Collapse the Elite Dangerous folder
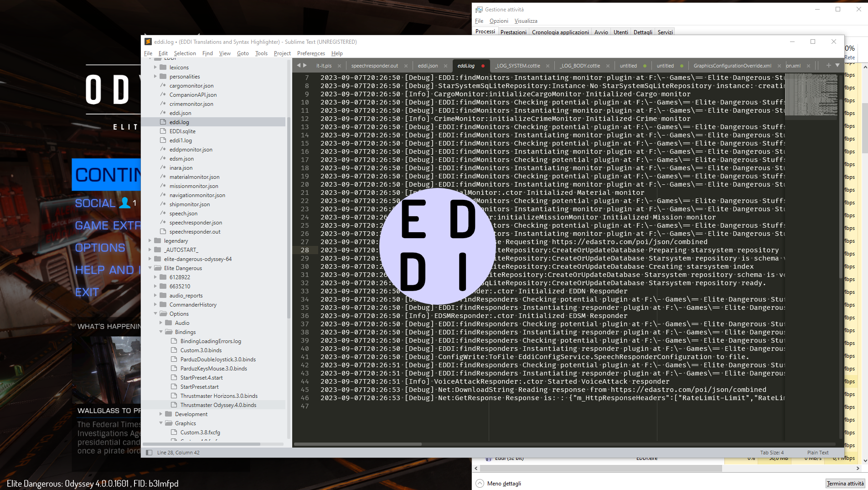This screenshot has width=868, height=490. (x=150, y=268)
